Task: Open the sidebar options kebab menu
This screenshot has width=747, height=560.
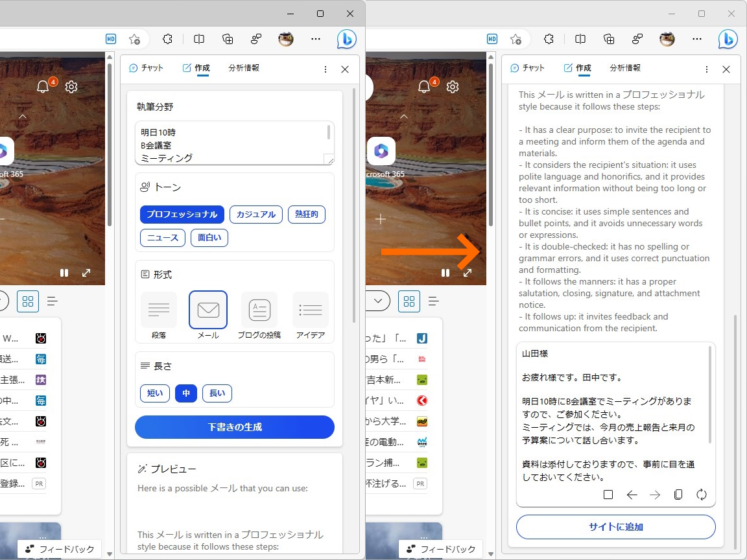Action: pos(326,69)
